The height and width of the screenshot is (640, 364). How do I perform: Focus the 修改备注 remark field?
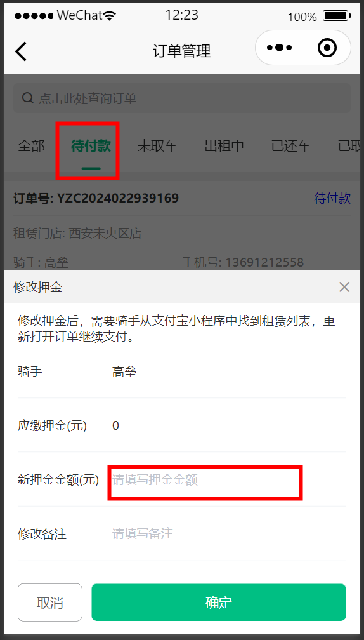[x=228, y=533]
